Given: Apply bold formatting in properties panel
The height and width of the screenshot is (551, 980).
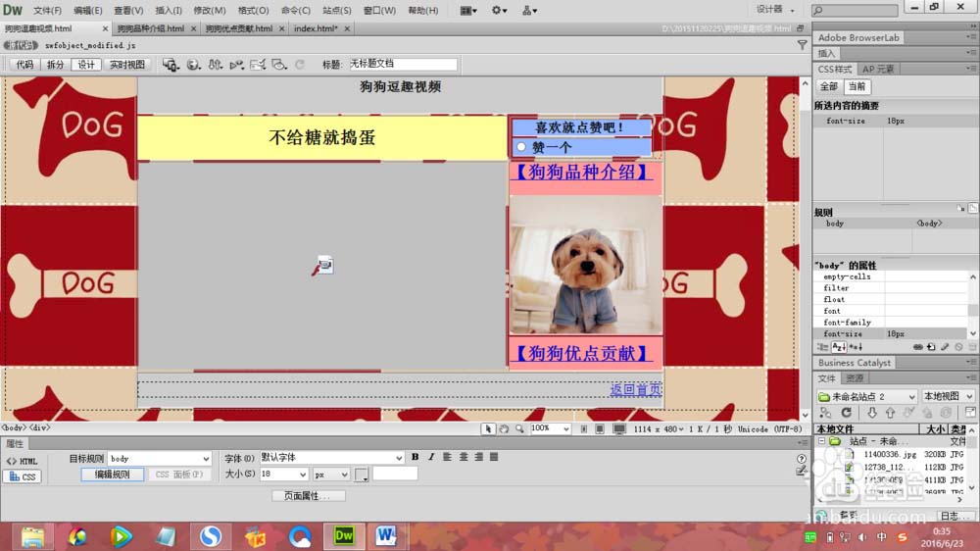Looking at the screenshot, I should pos(415,457).
